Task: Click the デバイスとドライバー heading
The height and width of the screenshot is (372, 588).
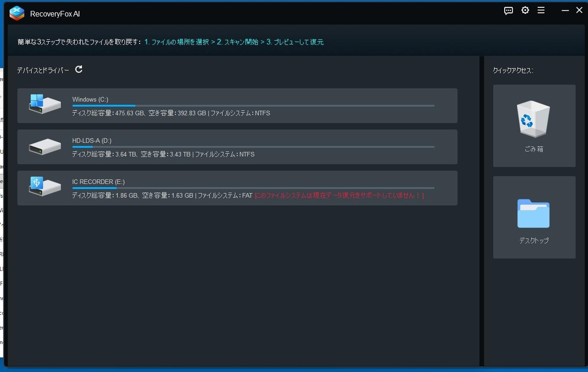Action: pos(43,70)
